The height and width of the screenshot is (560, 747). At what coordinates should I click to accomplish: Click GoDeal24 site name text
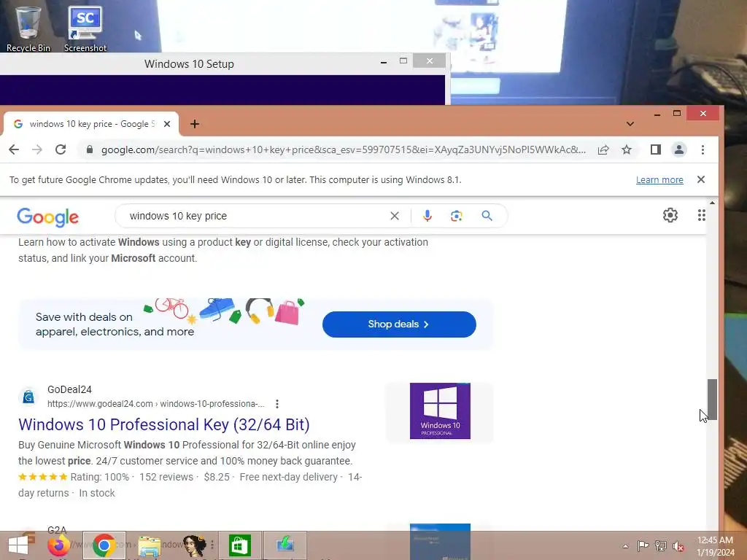click(69, 389)
